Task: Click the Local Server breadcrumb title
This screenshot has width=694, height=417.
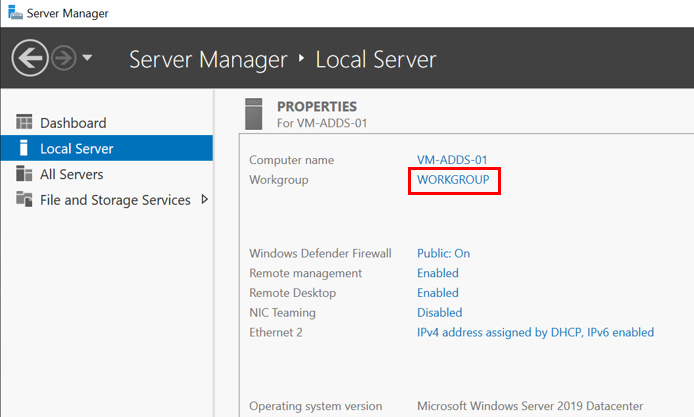Action: 376,59
